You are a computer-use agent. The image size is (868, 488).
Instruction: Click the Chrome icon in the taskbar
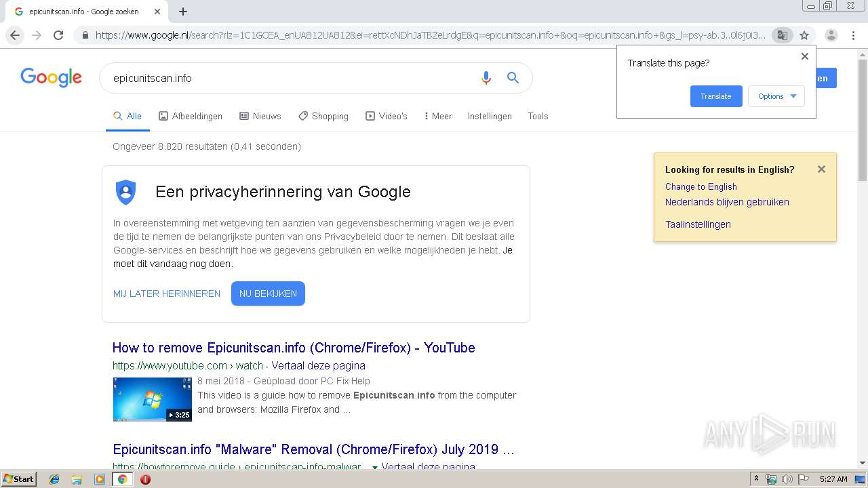click(123, 479)
